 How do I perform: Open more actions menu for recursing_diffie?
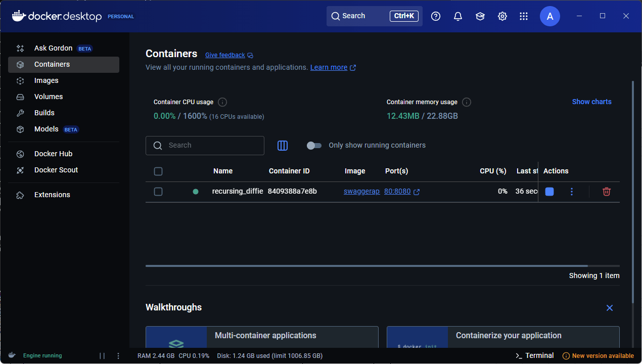[572, 192]
